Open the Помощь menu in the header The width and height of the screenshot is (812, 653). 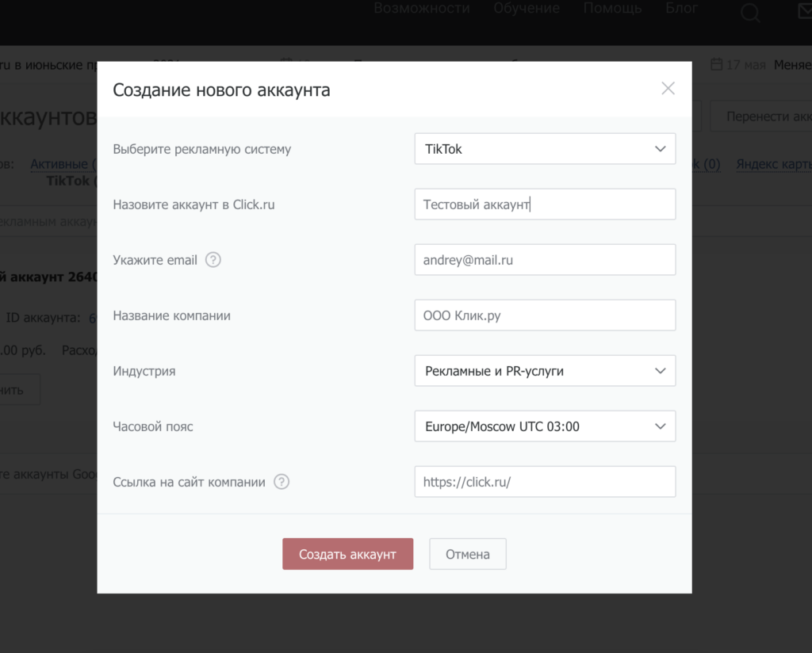click(x=612, y=8)
